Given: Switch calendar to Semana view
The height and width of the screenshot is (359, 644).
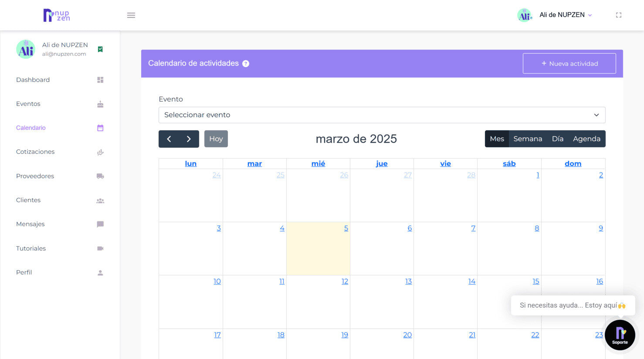Looking at the screenshot, I should click(528, 139).
